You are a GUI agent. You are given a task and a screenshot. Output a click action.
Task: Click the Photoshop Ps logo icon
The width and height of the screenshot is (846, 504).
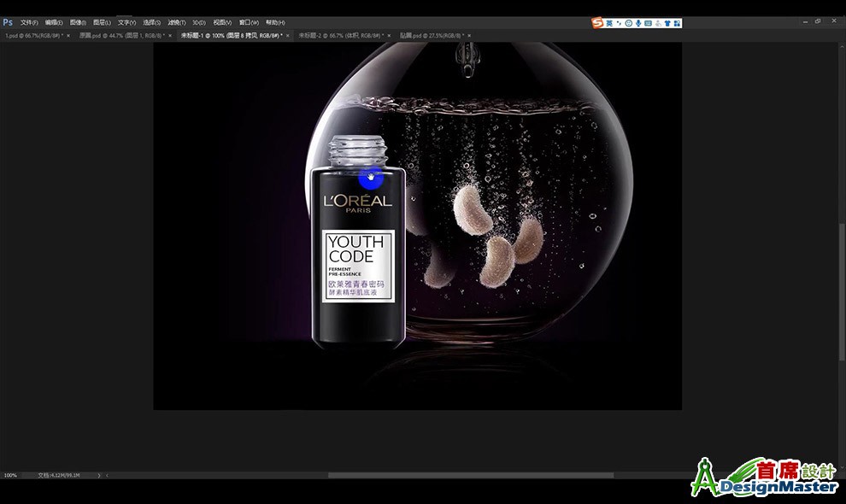pos(8,22)
